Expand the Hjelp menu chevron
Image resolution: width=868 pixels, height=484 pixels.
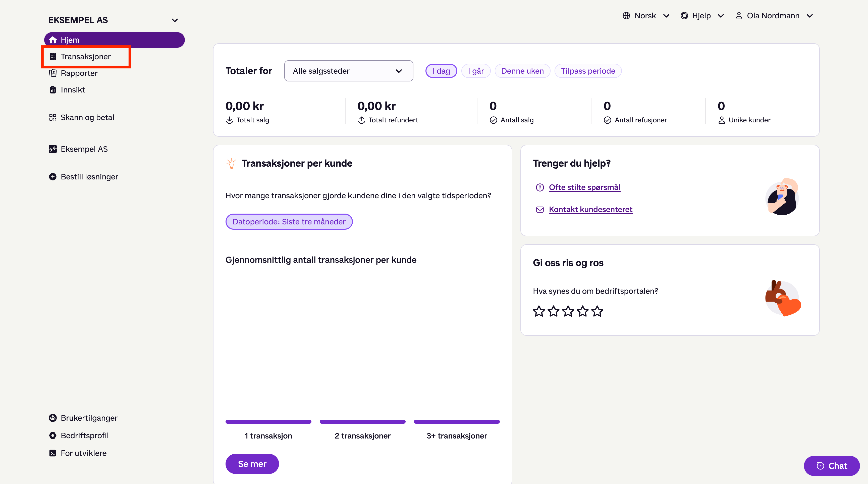tap(721, 16)
